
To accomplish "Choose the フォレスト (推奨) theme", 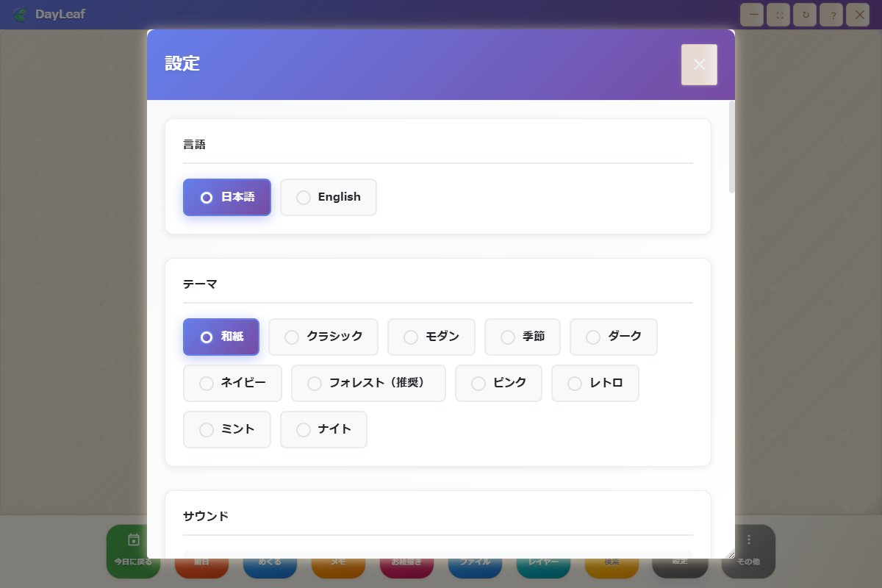I will [x=368, y=383].
